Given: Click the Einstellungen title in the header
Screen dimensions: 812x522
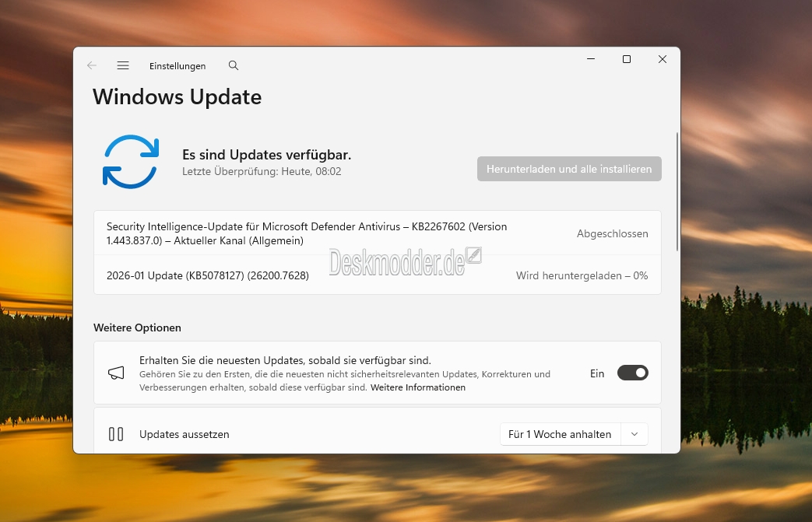Looking at the screenshot, I should click(x=178, y=66).
